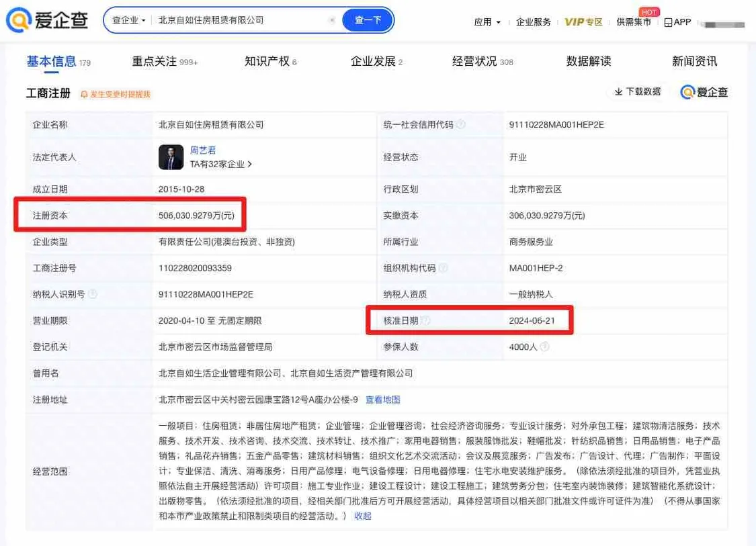Clear the search box with the x icon
The width and height of the screenshot is (756, 546).
(x=332, y=20)
